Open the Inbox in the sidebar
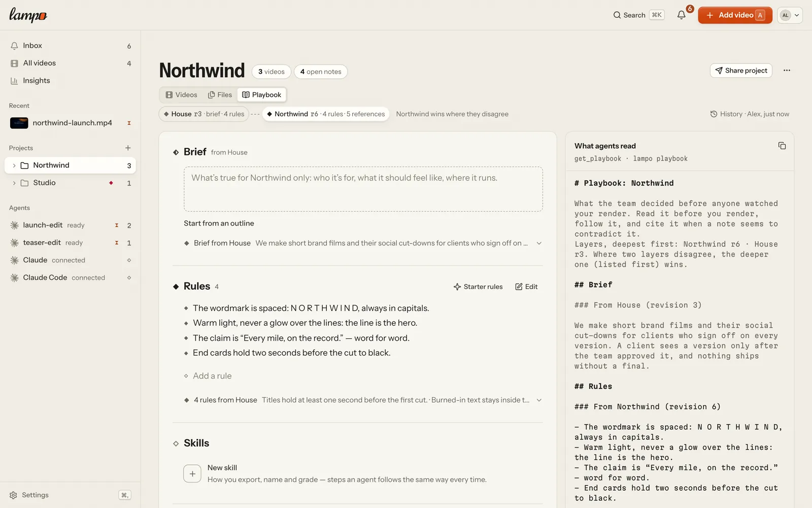812x508 pixels. 71,46
